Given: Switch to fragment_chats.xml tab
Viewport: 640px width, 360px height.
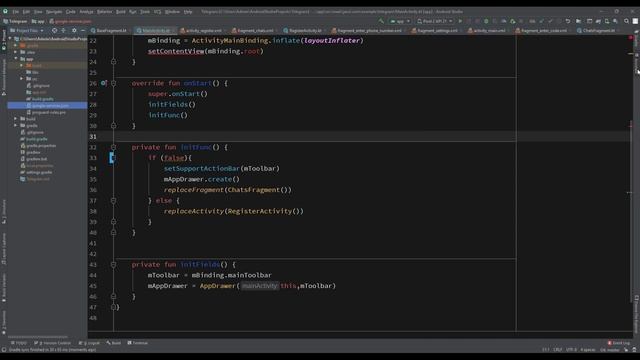Looking at the screenshot, I should pos(253,31).
